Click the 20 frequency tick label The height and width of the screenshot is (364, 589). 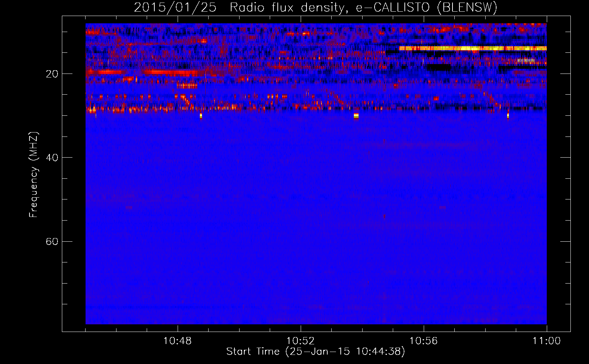(x=52, y=74)
